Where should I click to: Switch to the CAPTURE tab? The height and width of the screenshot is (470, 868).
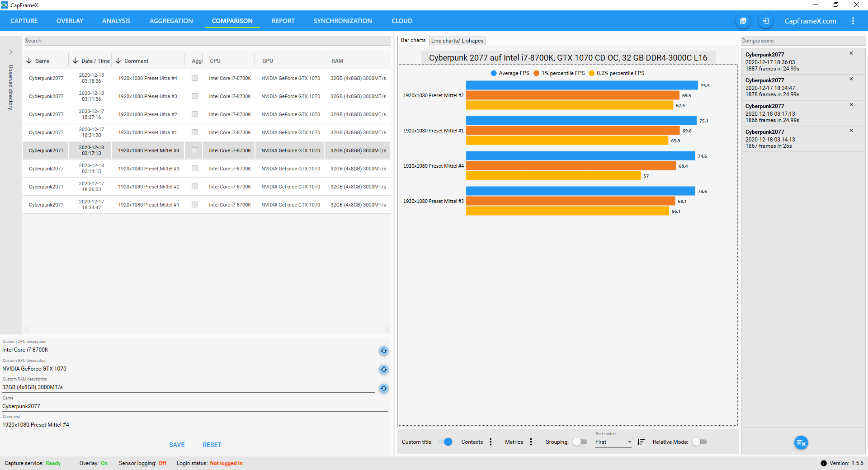[24, 21]
